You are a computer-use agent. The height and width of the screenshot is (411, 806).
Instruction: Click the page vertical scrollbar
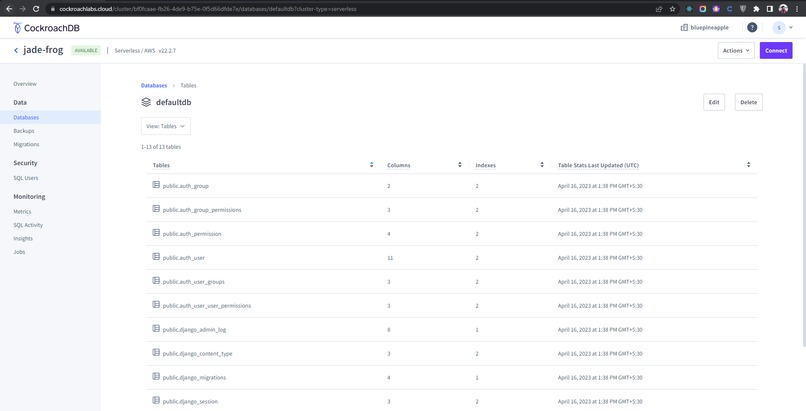803,206
